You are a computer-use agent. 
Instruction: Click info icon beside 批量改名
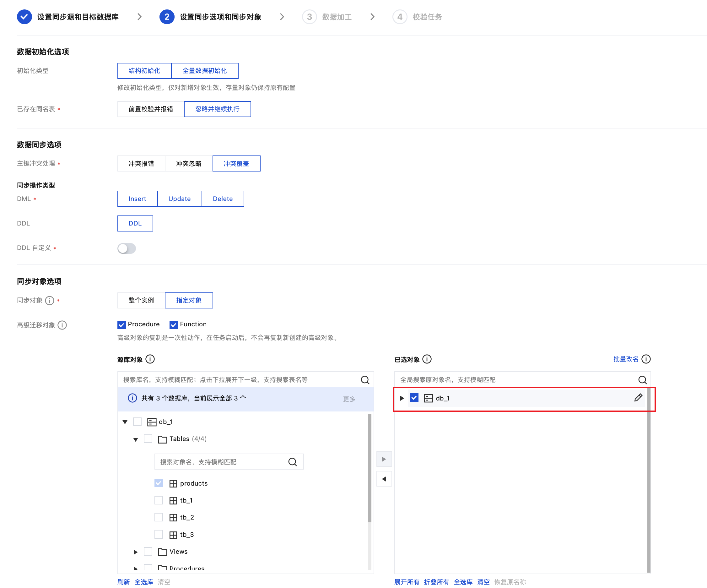[x=646, y=359]
